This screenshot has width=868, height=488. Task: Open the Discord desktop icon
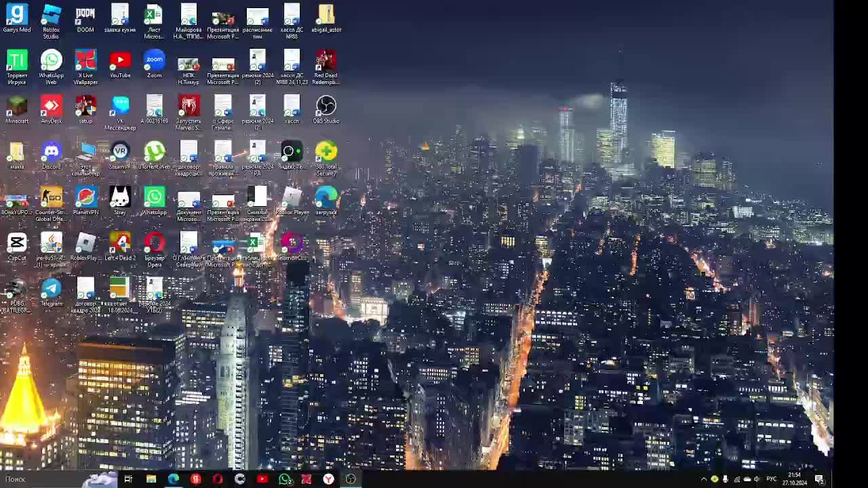(x=51, y=156)
